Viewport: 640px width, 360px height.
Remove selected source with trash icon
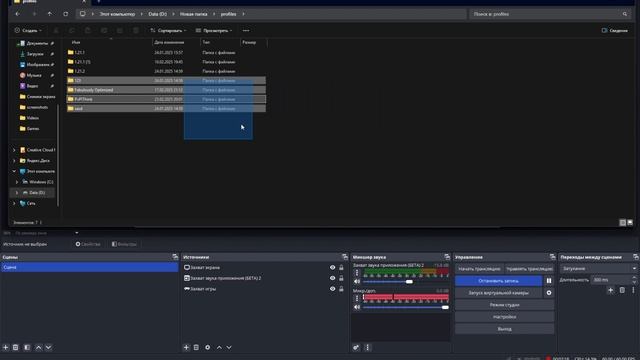coord(196,347)
